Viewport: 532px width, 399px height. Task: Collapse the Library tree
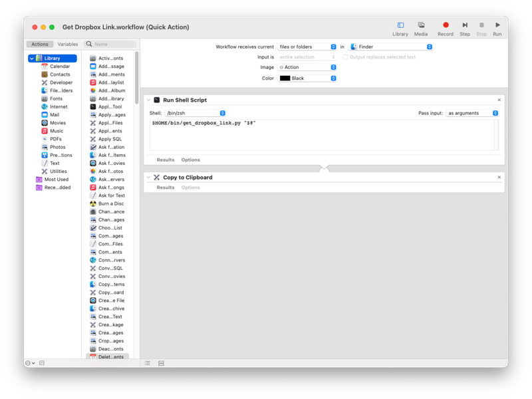click(31, 59)
